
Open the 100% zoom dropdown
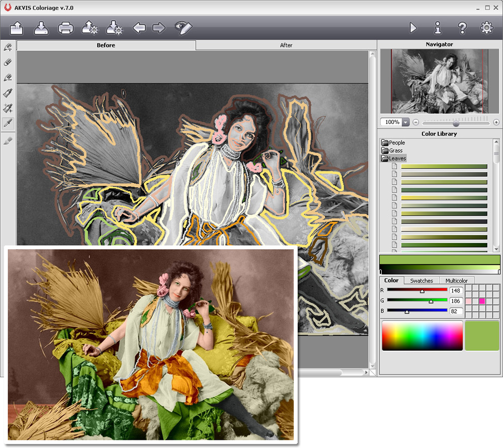(405, 122)
